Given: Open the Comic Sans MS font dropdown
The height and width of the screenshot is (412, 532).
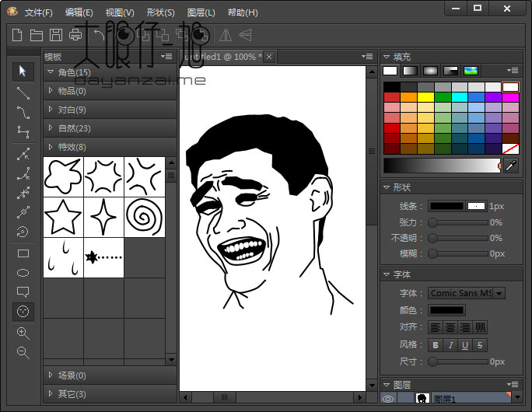Looking at the screenshot, I should point(499,293).
